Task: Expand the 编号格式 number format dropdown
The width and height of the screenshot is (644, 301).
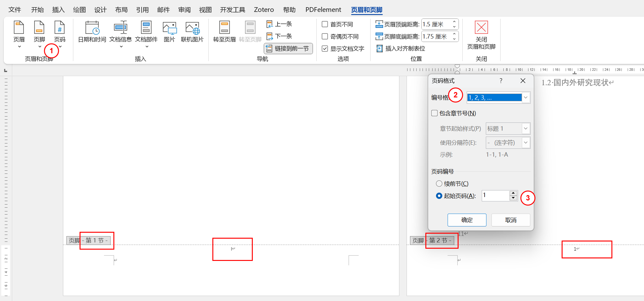Action: [x=526, y=97]
